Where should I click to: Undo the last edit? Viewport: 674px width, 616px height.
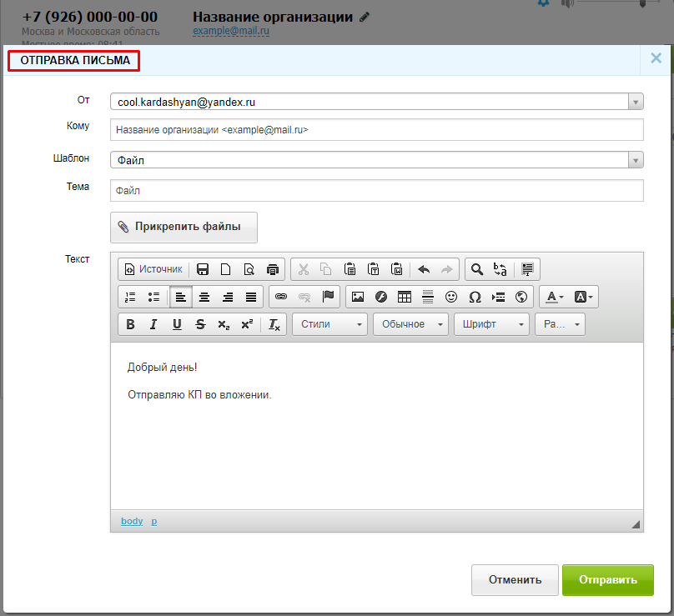pos(424,269)
